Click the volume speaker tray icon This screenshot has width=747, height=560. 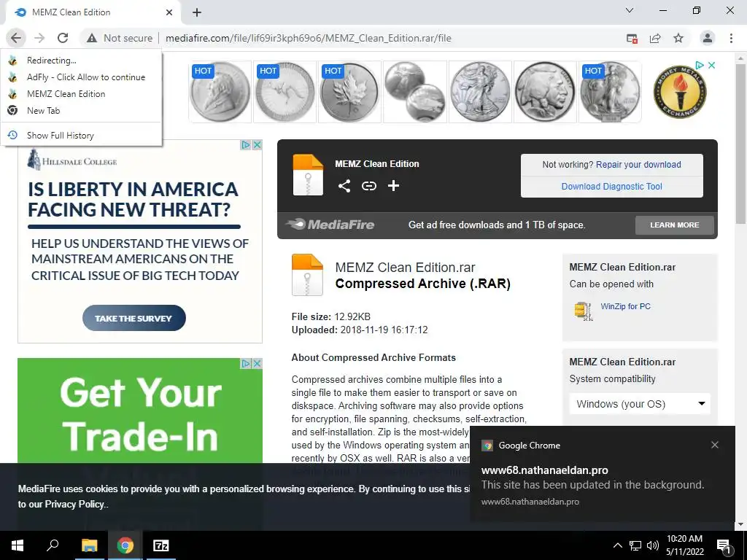click(653, 545)
